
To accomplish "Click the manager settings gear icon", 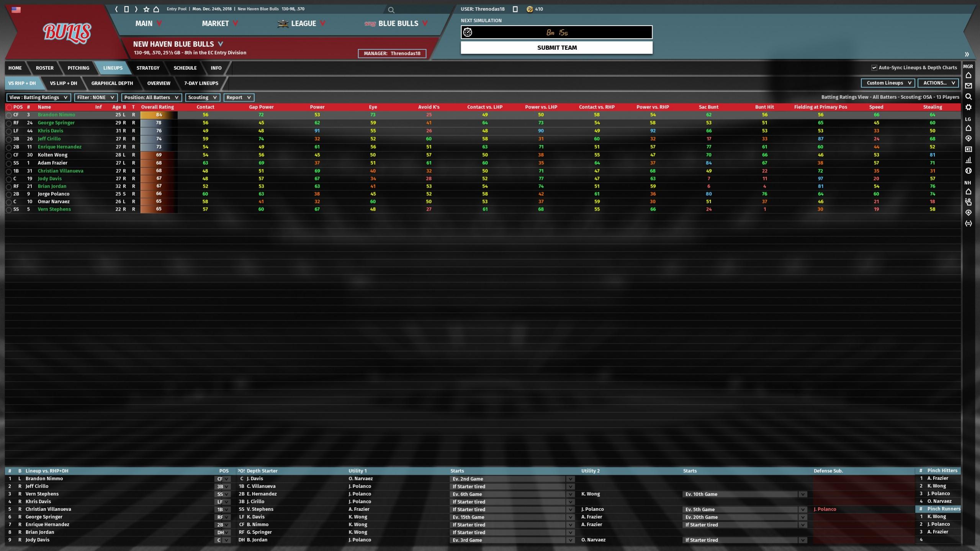I will coord(969,107).
